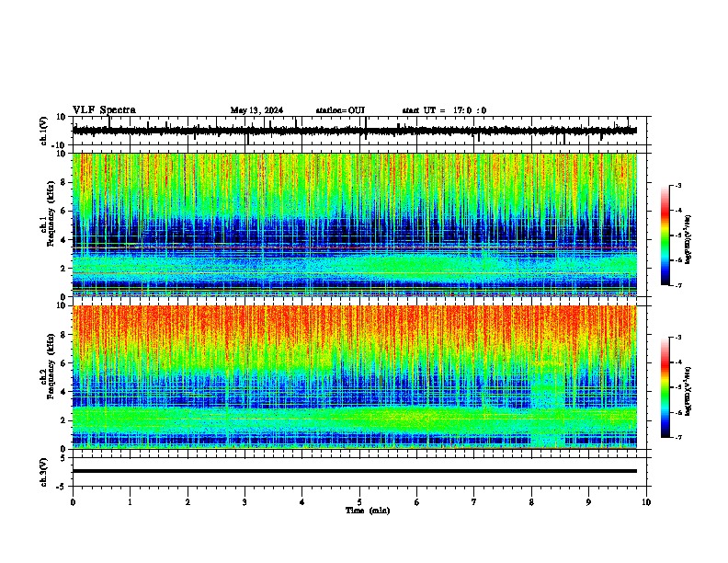Click the ch.1 voltage waveform trace
The height and width of the screenshot is (563, 728).
[354, 131]
